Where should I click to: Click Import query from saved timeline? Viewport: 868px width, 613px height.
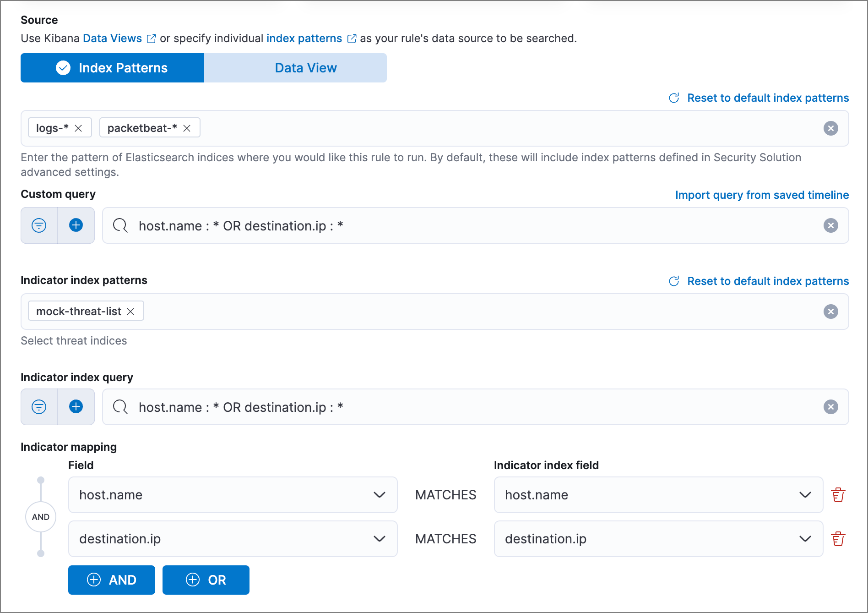(762, 195)
